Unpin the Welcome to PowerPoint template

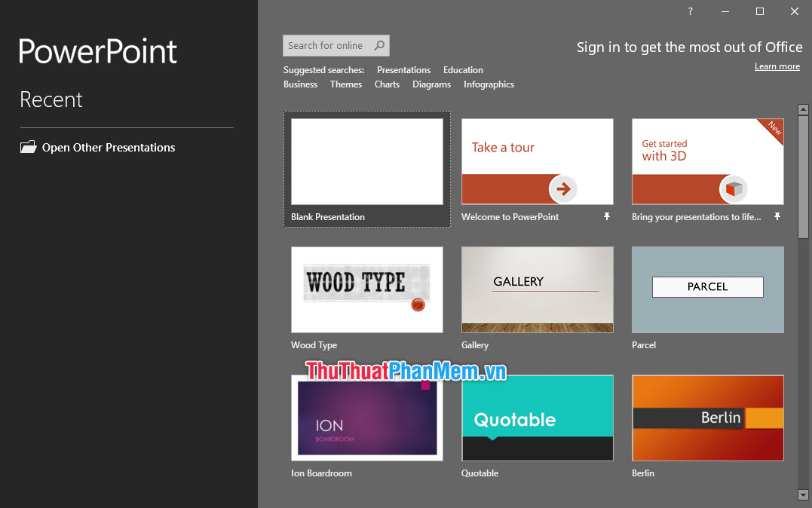coord(607,216)
